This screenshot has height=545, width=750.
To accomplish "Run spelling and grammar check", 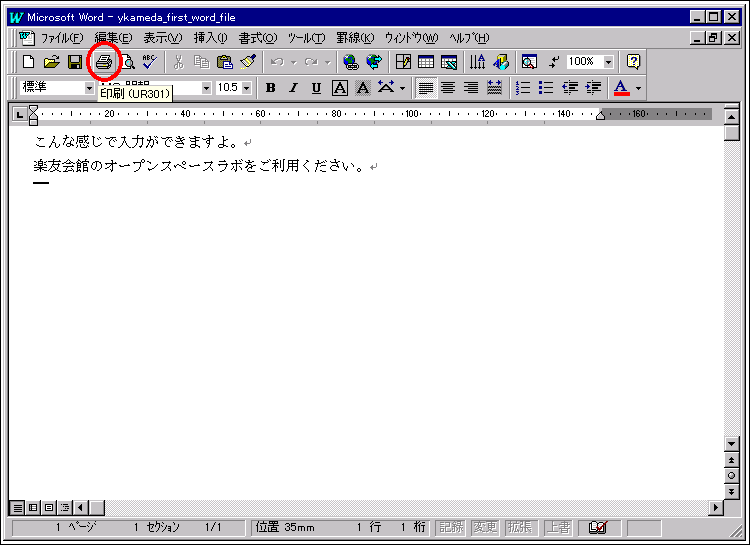I will [x=150, y=62].
